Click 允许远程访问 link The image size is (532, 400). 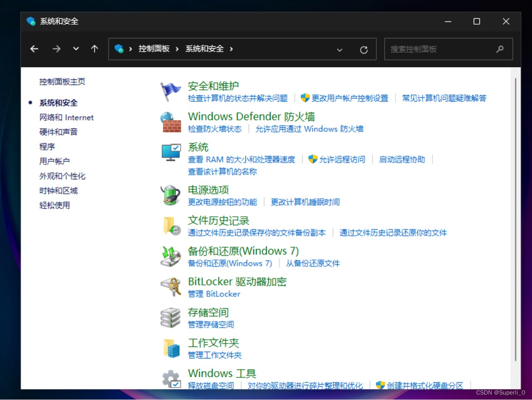click(342, 160)
